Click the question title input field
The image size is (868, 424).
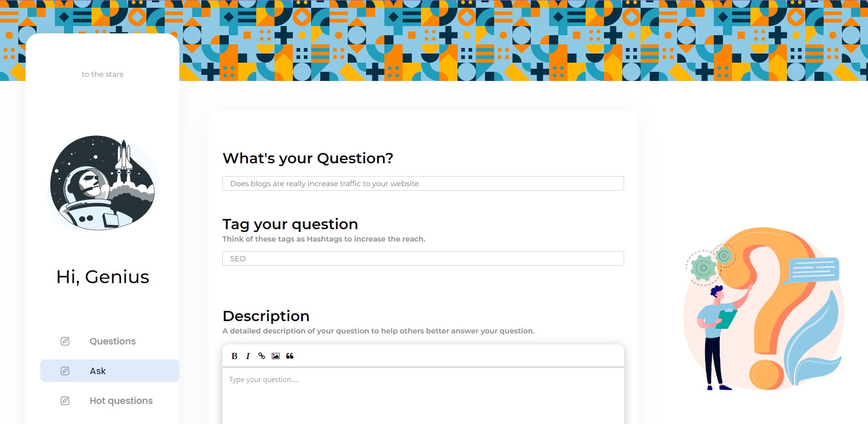[x=423, y=183]
